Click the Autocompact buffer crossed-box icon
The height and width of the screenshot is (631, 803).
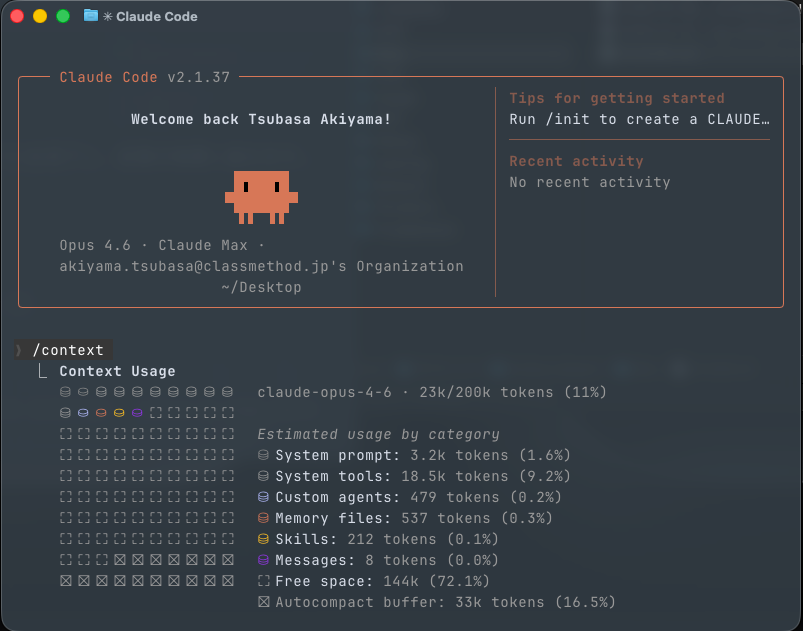coord(264,602)
